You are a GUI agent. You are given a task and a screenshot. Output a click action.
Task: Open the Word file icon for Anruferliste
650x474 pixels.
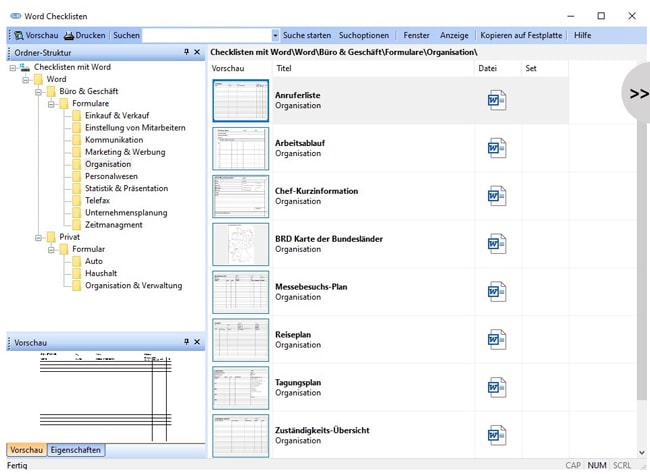[497, 100]
